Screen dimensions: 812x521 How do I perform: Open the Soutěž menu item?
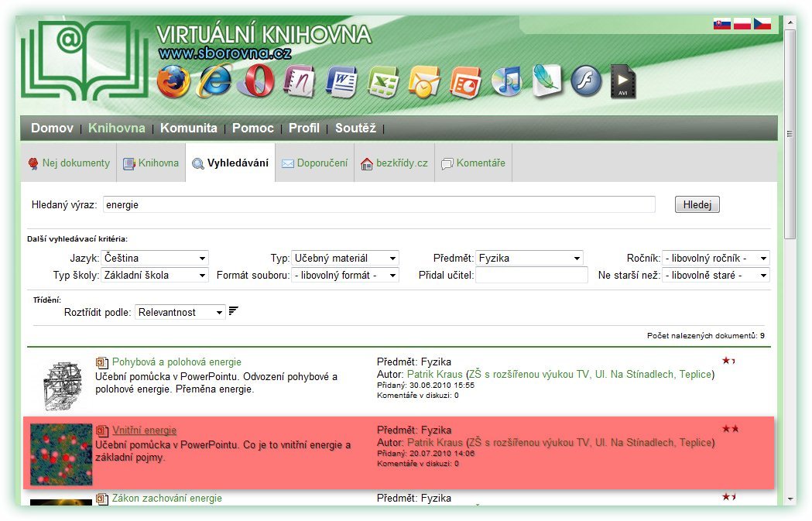(355, 128)
